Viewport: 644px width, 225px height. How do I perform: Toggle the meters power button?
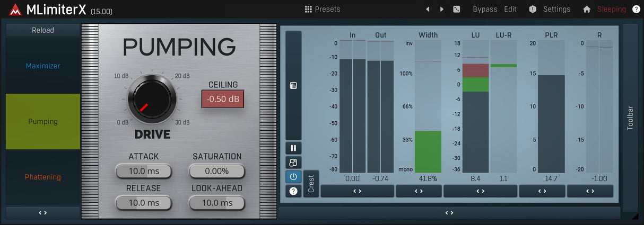tap(293, 176)
